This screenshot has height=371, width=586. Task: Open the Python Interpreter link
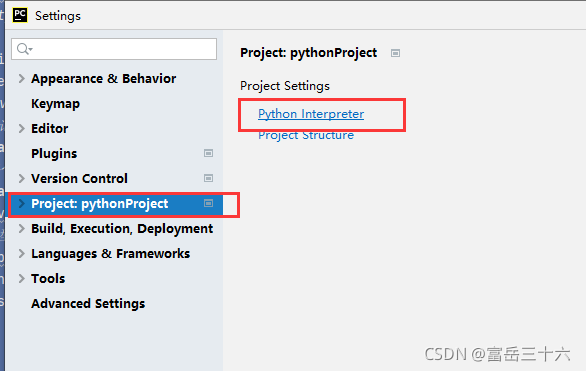pyautogui.click(x=311, y=114)
